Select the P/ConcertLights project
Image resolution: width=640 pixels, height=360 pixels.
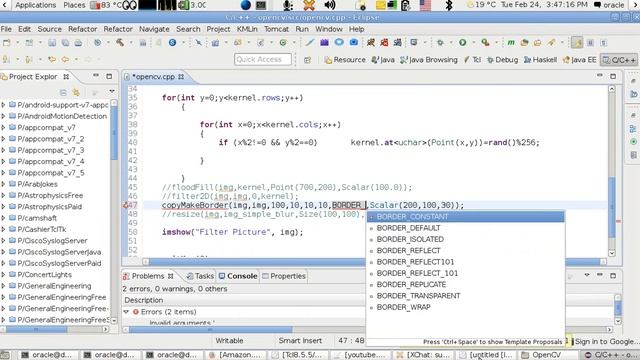(x=44, y=275)
